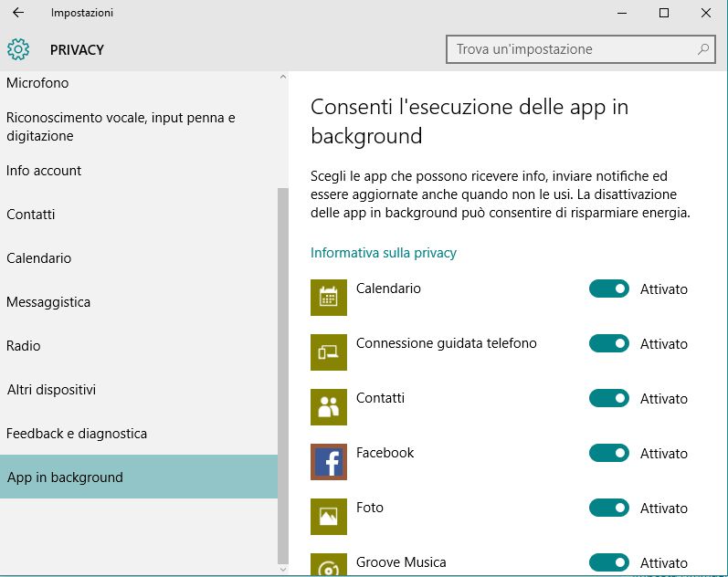
Task: Click the Contatti app icon
Action: (x=329, y=407)
